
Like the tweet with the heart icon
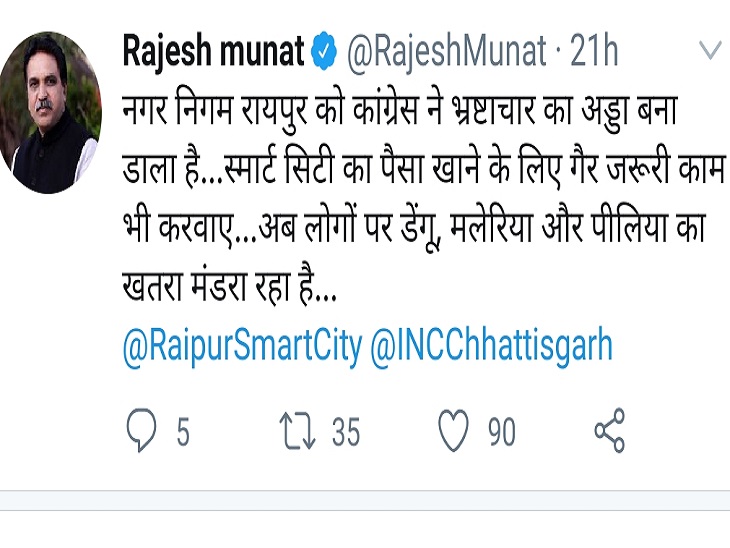click(x=453, y=431)
